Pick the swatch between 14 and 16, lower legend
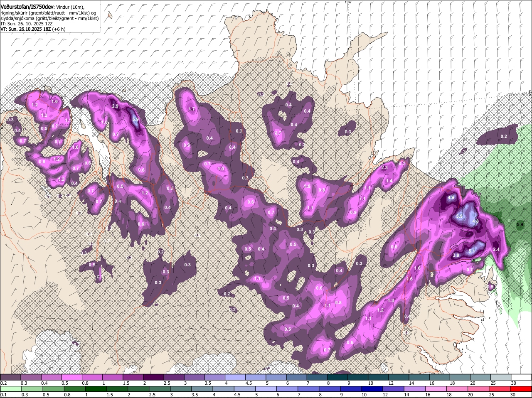Viewport: 532px width, 398px height. [415, 389]
